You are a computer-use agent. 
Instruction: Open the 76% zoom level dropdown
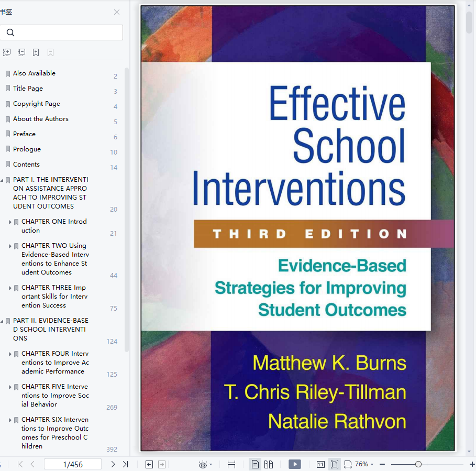click(364, 464)
